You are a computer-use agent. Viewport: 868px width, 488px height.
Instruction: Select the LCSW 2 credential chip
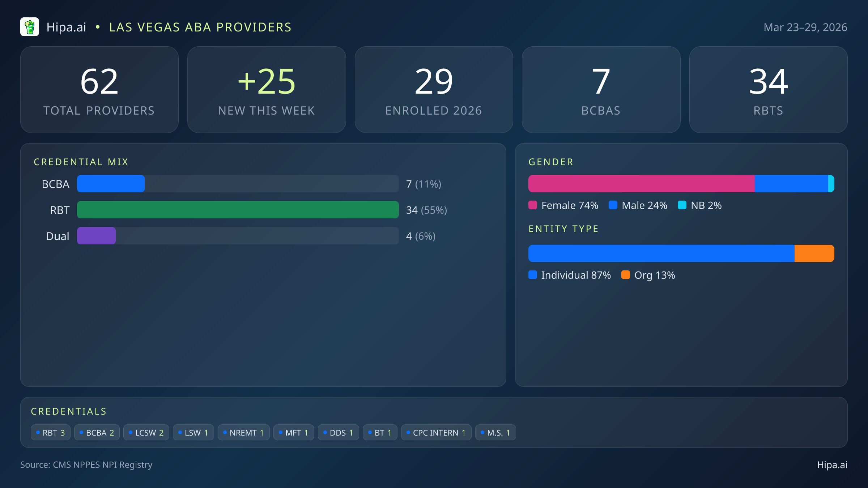click(146, 433)
